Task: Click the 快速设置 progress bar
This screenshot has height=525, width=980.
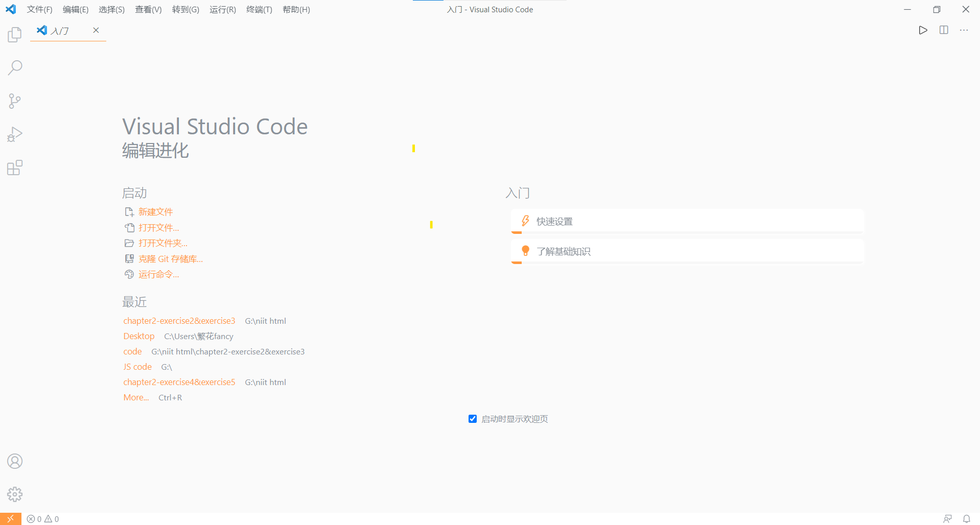Action: coord(687,232)
